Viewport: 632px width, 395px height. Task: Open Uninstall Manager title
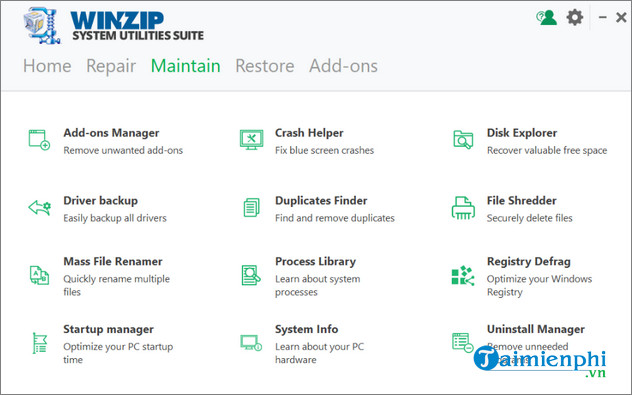pyautogui.click(x=536, y=329)
